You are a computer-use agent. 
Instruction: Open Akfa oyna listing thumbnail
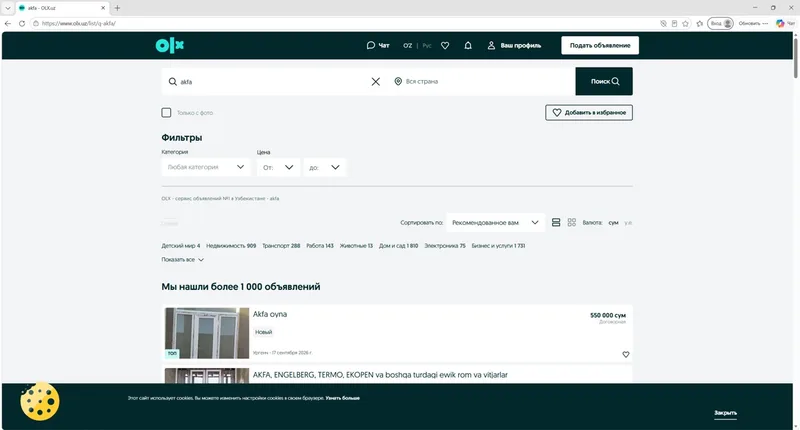pyautogui.click(x=207, y=333)
